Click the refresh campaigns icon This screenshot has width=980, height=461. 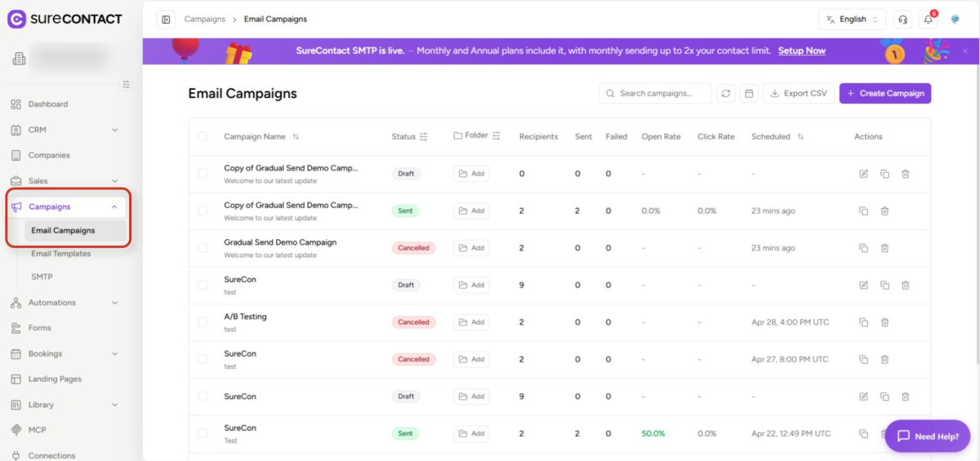click(x=725, y=94)
